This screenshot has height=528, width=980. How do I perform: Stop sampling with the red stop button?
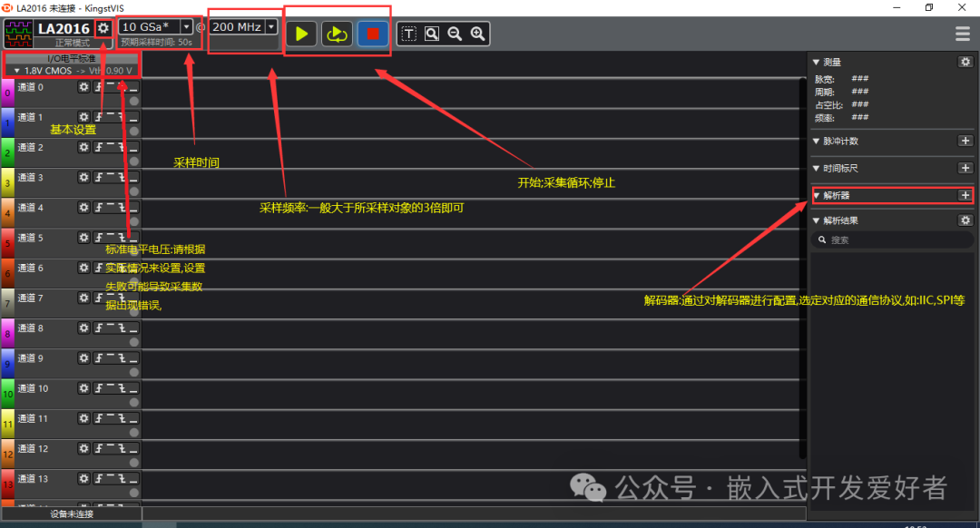[x=373, y=34]
